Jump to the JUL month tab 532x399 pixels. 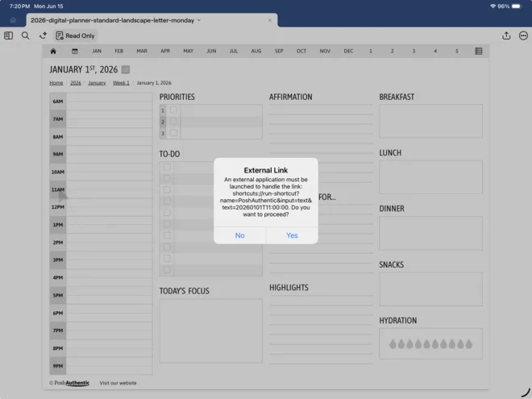click(x=234, y=52)
